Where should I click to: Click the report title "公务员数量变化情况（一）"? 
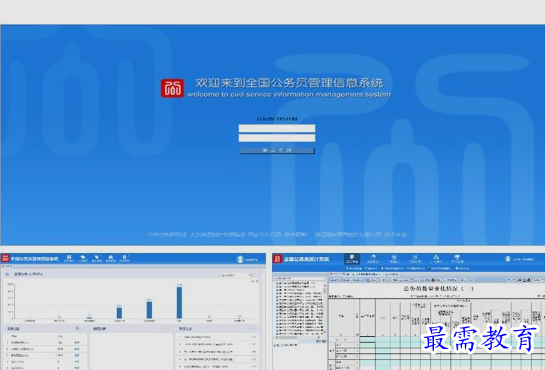pyautogui.click(x=439, y=288)
